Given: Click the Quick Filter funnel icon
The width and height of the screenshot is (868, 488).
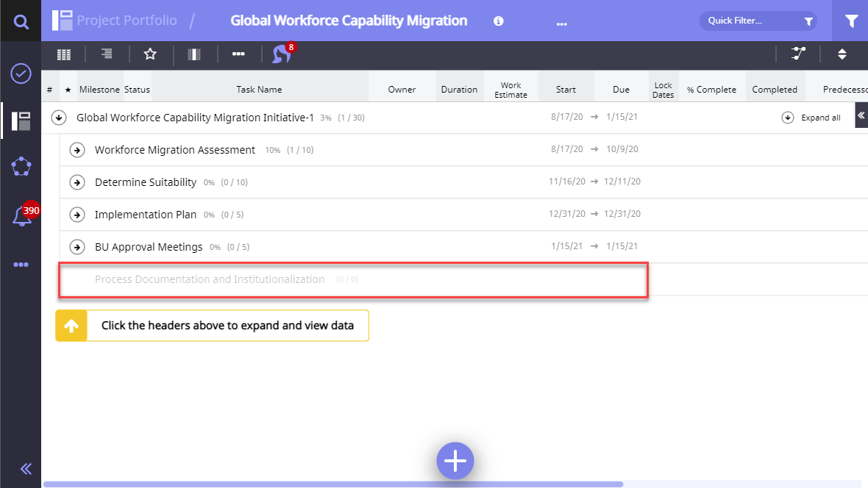Looking at the screenshot, I should [808, 21].
